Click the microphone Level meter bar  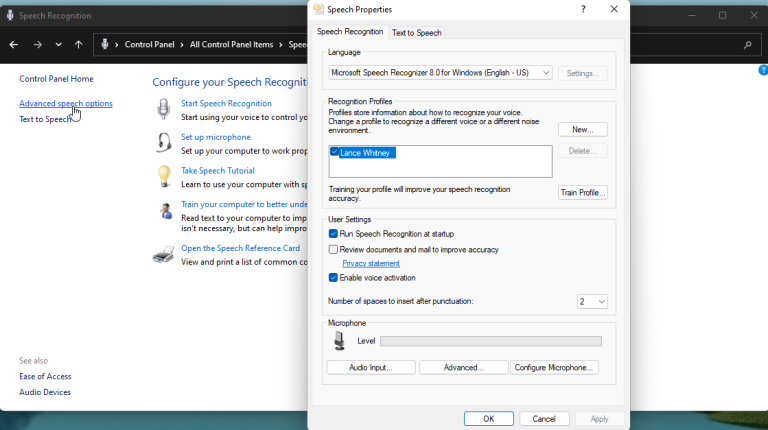coord(490,341)
